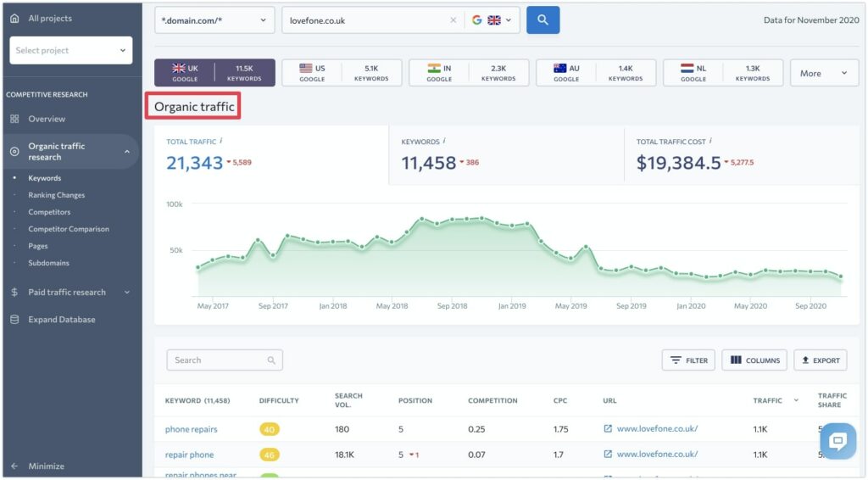Sort by the Position column header

coord(415,401)
